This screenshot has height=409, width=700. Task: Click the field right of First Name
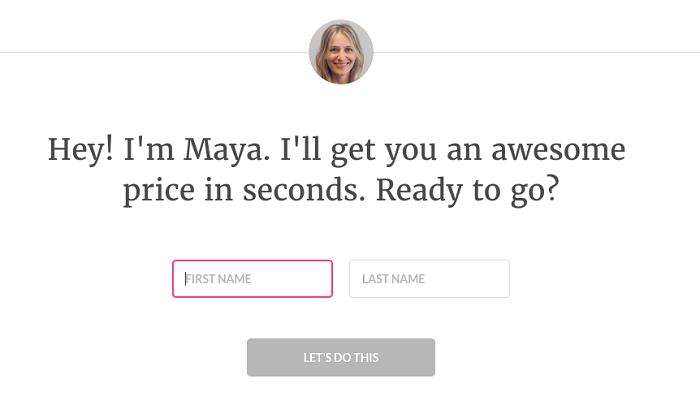(429, 279)
